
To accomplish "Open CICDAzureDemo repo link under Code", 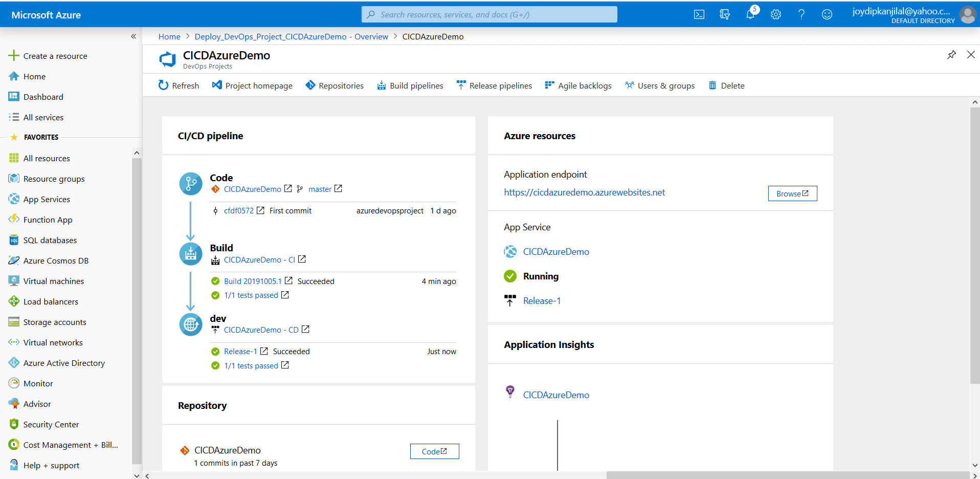I will pyautogui.click(x=253, y=189).
